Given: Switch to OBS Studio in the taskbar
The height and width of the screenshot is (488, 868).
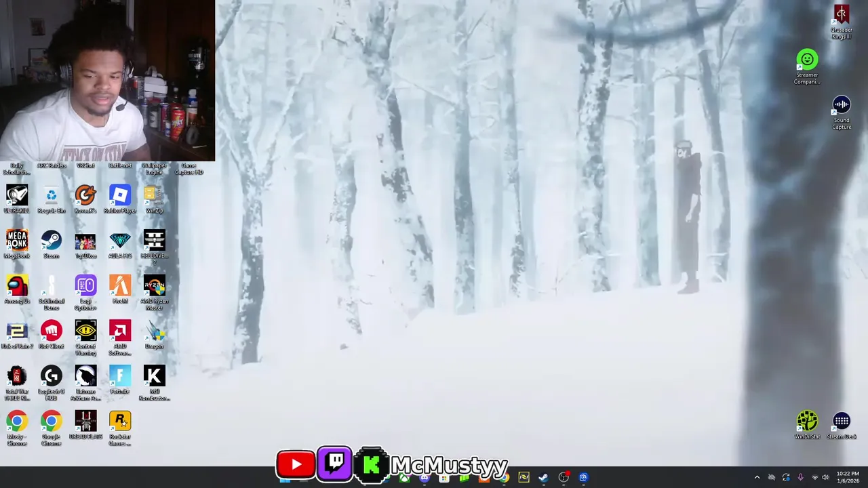Looking at the screenshot, I should pyautogui.click(x=564, y=477).
